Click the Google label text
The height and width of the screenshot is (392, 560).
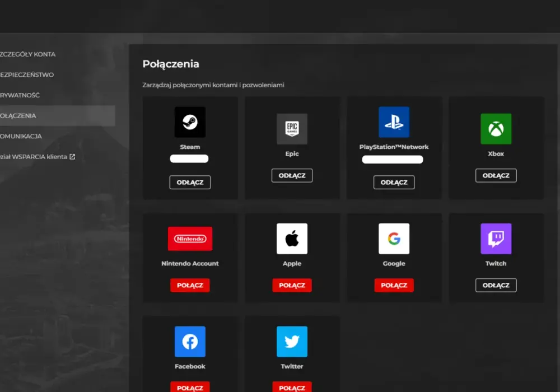(394, 263)
